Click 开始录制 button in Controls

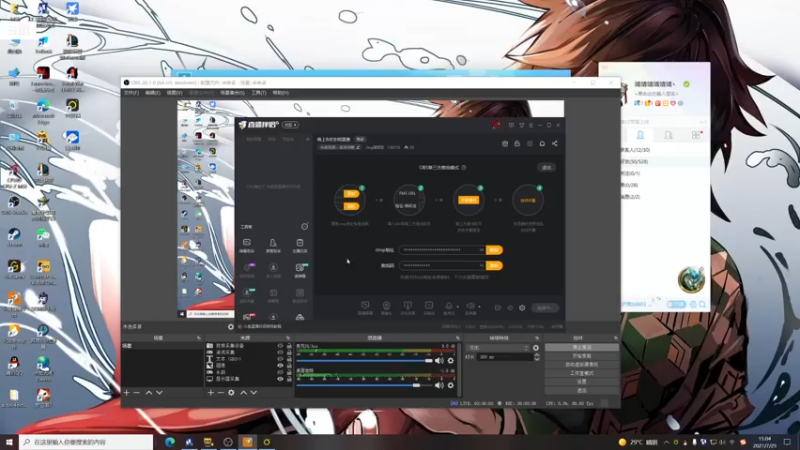[x=582, y=356]
